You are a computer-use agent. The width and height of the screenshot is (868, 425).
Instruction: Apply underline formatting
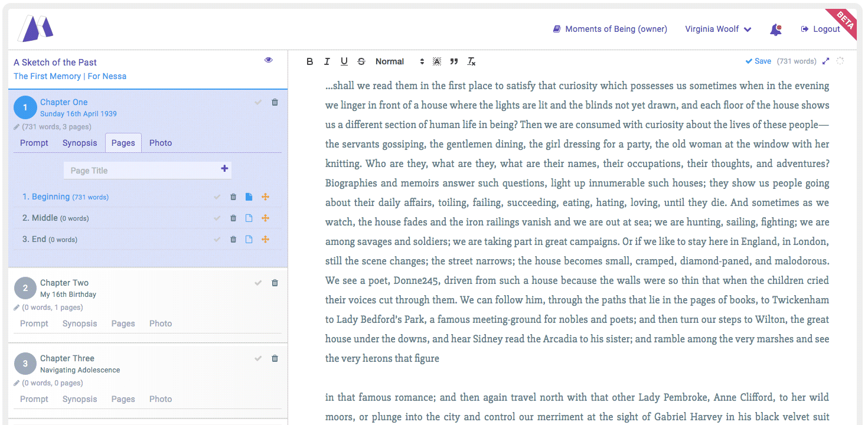pos(344,61)
